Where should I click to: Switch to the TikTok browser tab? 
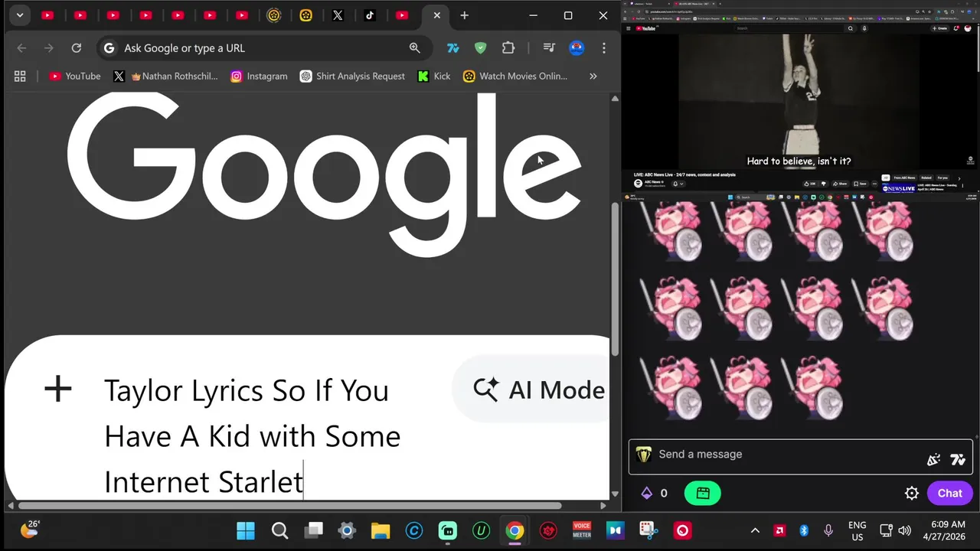370,15
